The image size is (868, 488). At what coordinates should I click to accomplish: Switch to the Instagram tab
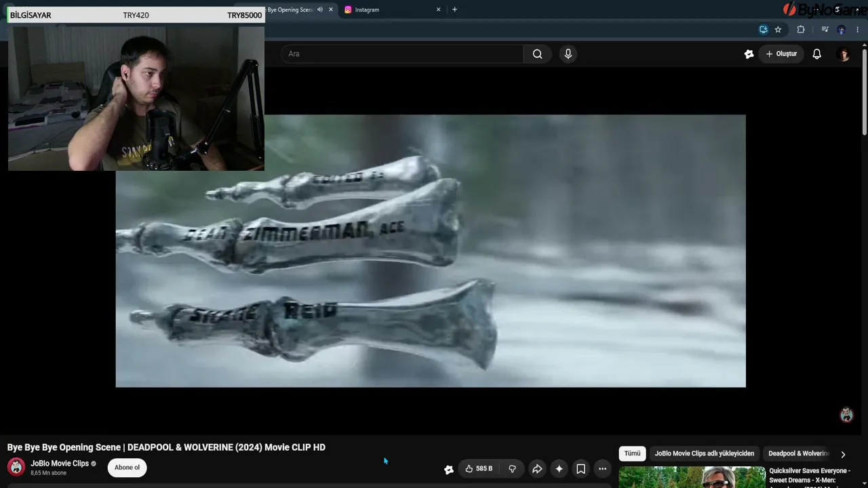pos(392,9)
